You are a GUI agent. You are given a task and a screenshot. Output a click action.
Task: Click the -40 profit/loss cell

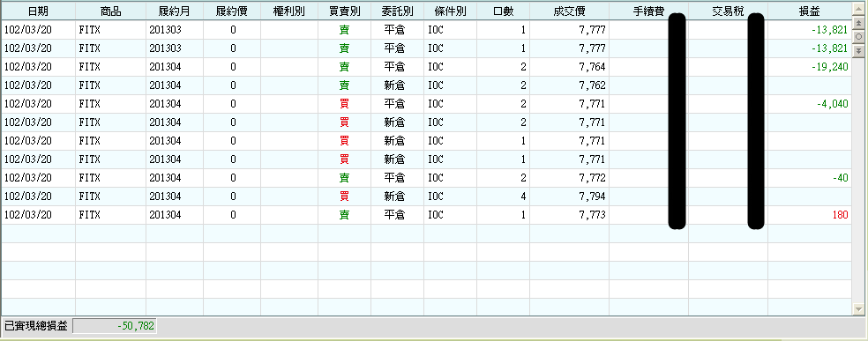tap(809, 178)
